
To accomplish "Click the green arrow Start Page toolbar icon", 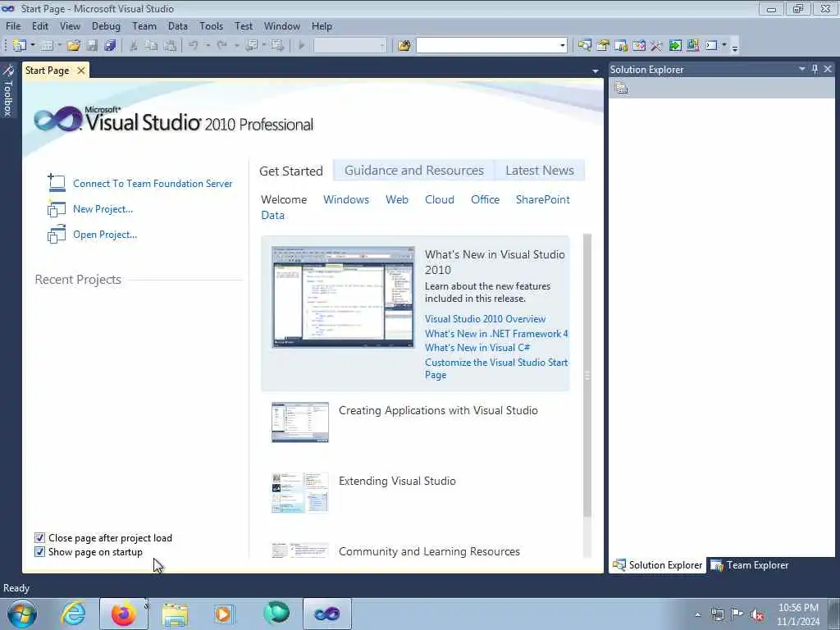I will pos(675,46).
